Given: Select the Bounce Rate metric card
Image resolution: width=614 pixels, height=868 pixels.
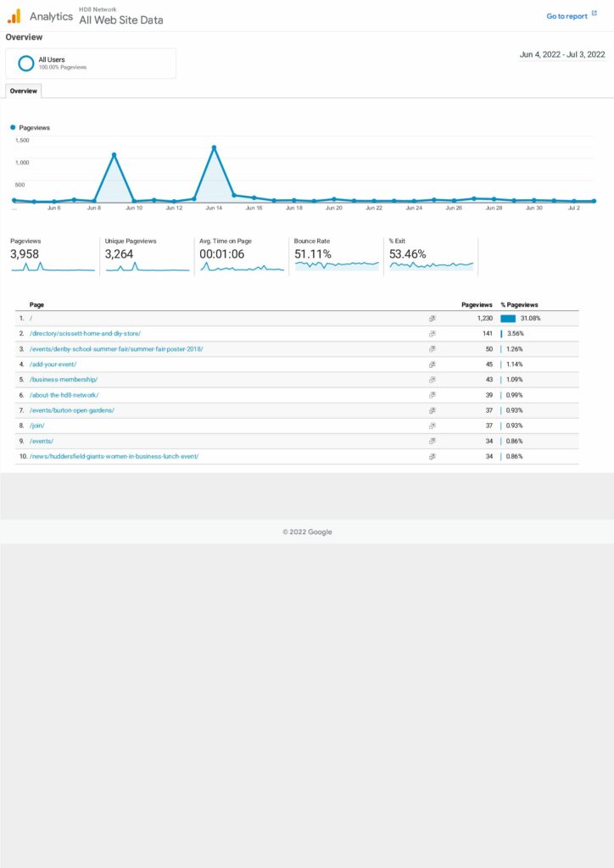Looking at the screenshot, I should (x=336, y=256).
